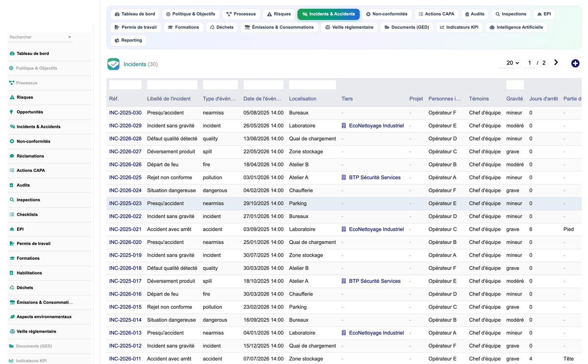Open incident INC-2026-027 reference link
Viewport: 588px width, 364px height.
(x=125, y=152)
